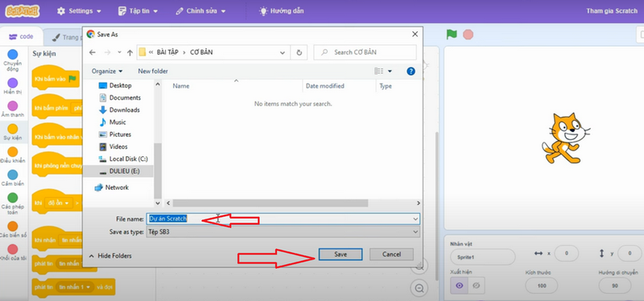644x301 pixels.
Task: Click BÀI TẬP in address path
Action: point(167,52)
